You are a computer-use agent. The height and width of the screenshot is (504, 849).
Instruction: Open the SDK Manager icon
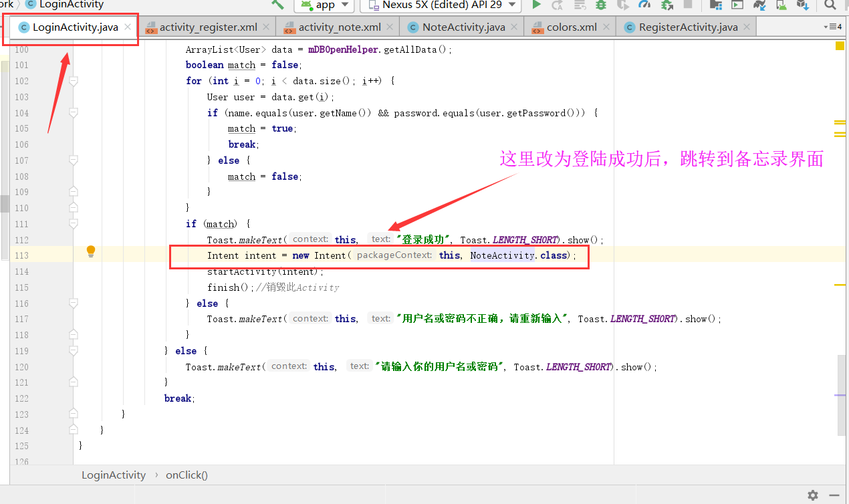(x=802, y=5)
